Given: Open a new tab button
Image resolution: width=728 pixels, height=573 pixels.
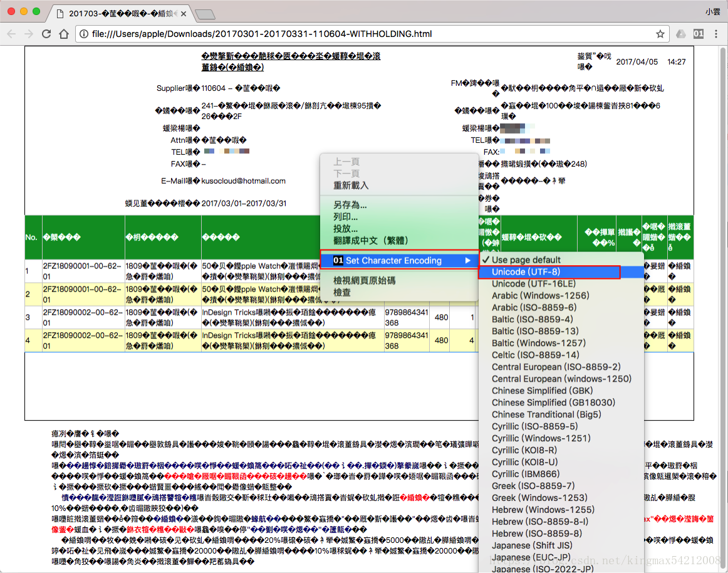Looking at the screenshot, I should coord(205,14).
